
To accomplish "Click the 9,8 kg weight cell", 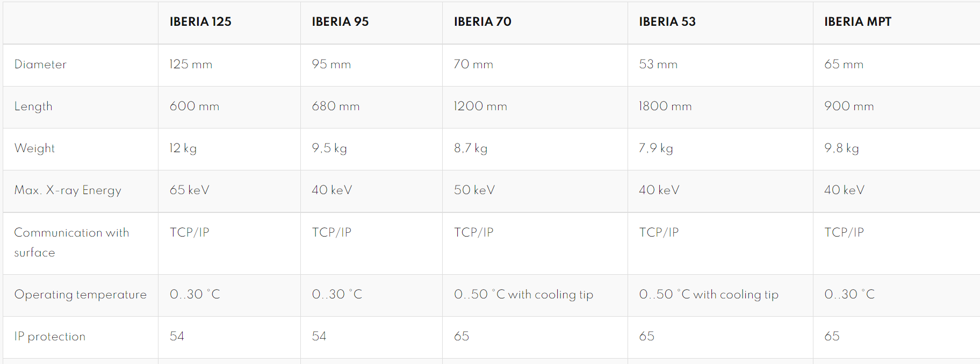I will pyautogui.click(x=841, y=148).
